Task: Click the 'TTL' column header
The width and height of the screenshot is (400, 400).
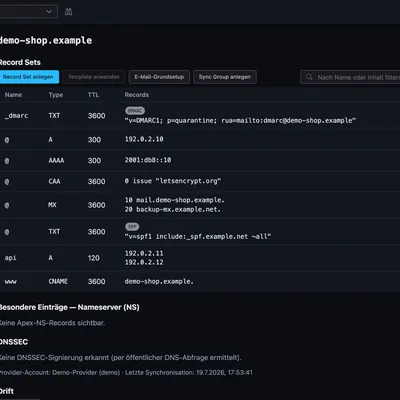Action: click(x=93, y=95)
